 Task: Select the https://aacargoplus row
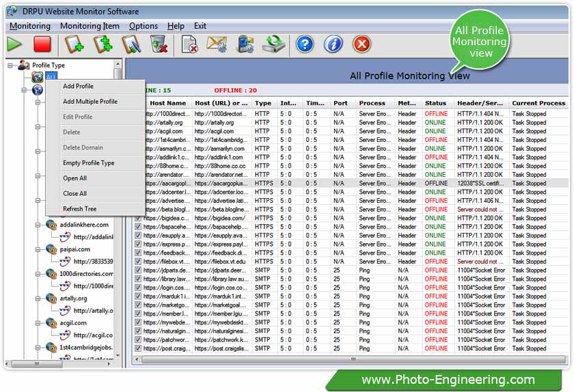350,183
